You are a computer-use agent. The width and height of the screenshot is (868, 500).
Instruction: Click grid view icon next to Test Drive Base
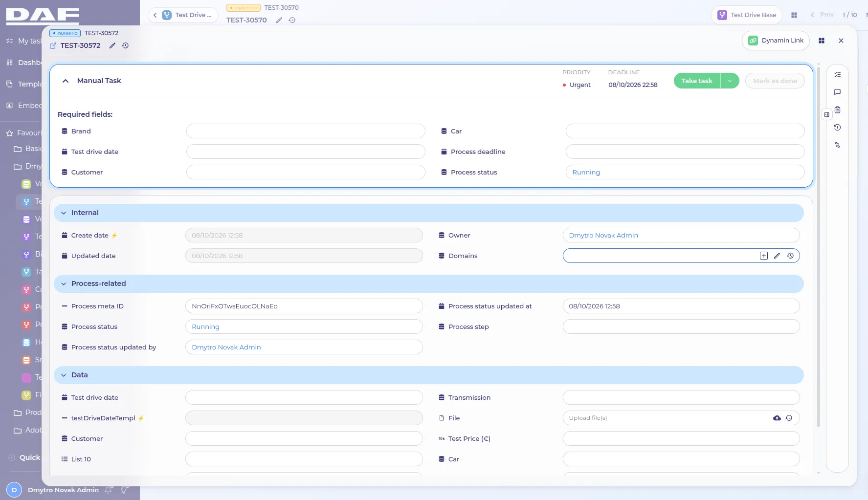click(x=794, y=15)
